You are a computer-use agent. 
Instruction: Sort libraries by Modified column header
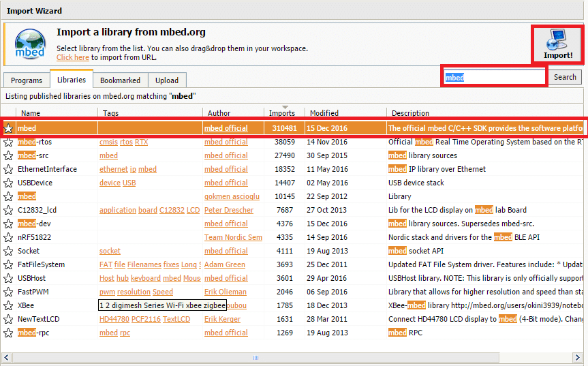tap(324, 113)
